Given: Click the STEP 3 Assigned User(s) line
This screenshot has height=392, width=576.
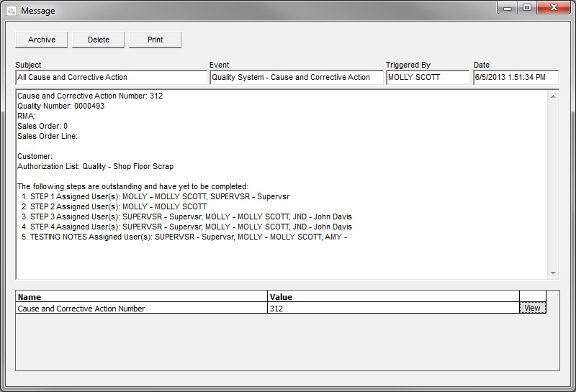Looking at the screenshot, I should tap(186, 217).
